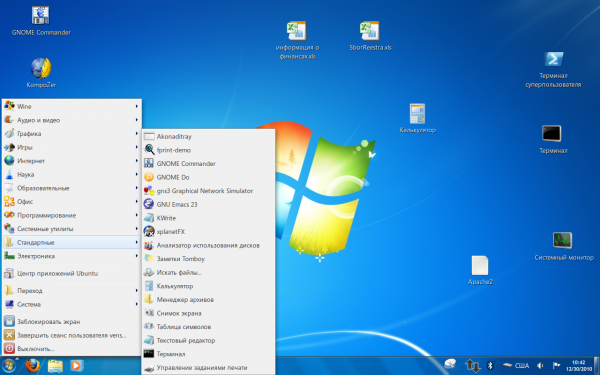Select highlighted Стандартные menu category

point(72,242)
